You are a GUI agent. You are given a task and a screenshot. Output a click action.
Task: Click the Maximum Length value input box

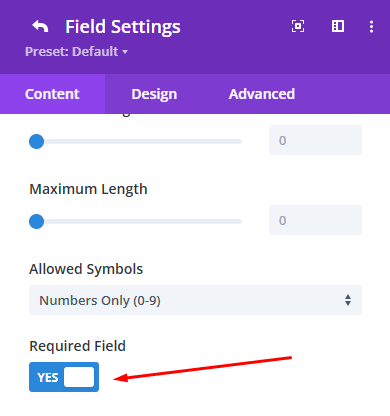(x=315, y=220)
